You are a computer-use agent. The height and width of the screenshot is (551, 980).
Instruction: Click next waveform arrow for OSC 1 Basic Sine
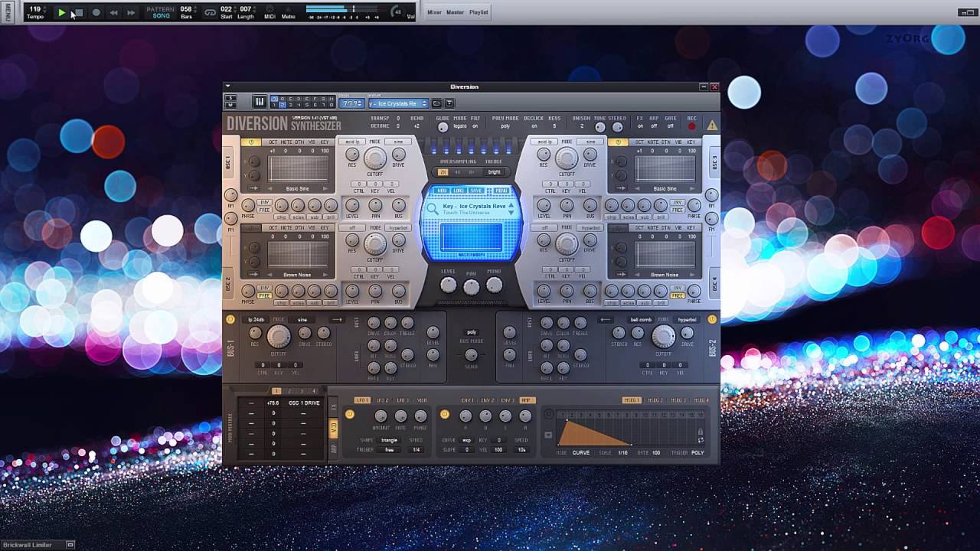click(x=325, y=188)
